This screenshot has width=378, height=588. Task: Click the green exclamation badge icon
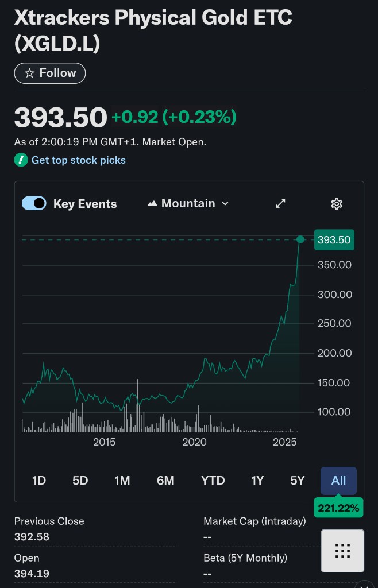tap(21, 160)
